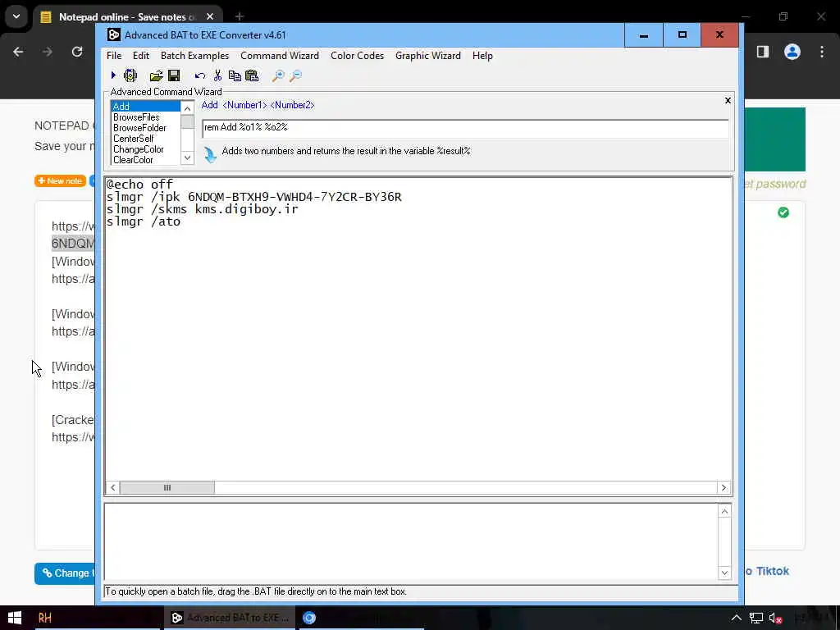Click the BAT to EXE Converter title-bar logo
Viewport: 840px width, 630px height.
113,34
